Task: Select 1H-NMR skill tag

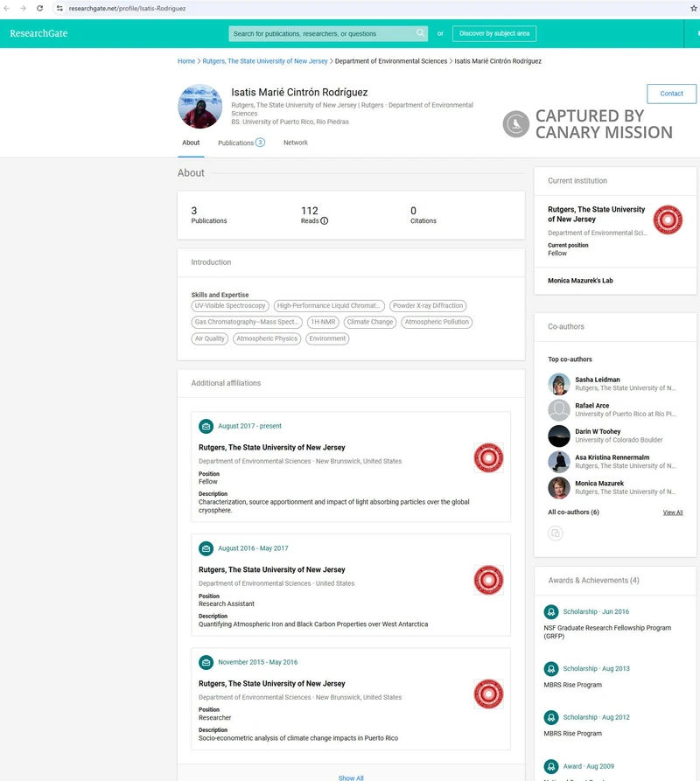Action: tap(323, 322)
